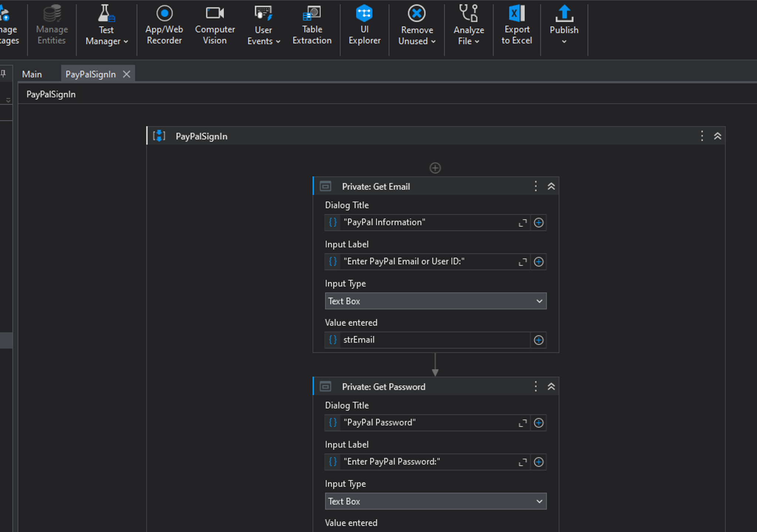Expand editor for "Enter PayPal Password:" field
The height and width of the screenshot is (532, 757).
(523, 462)
